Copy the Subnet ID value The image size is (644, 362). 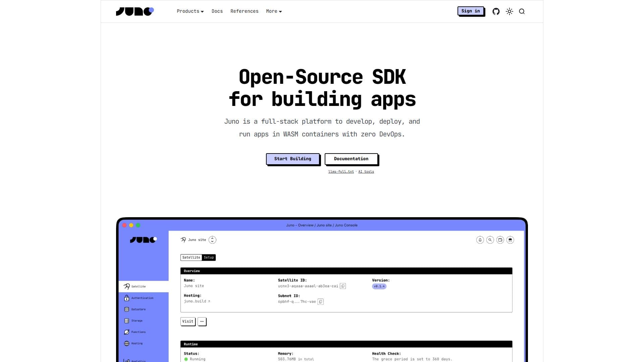pos(321,302)
